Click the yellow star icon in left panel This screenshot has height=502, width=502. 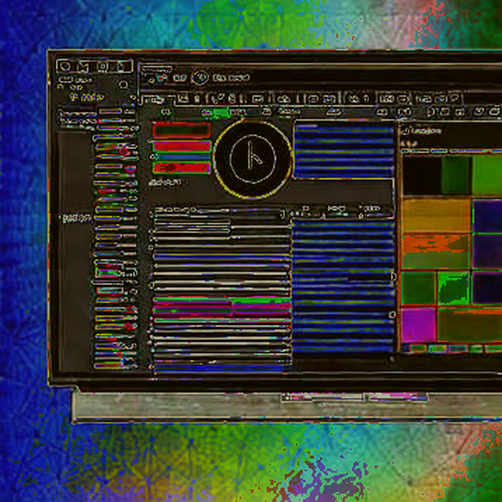(x=74, y=97)
